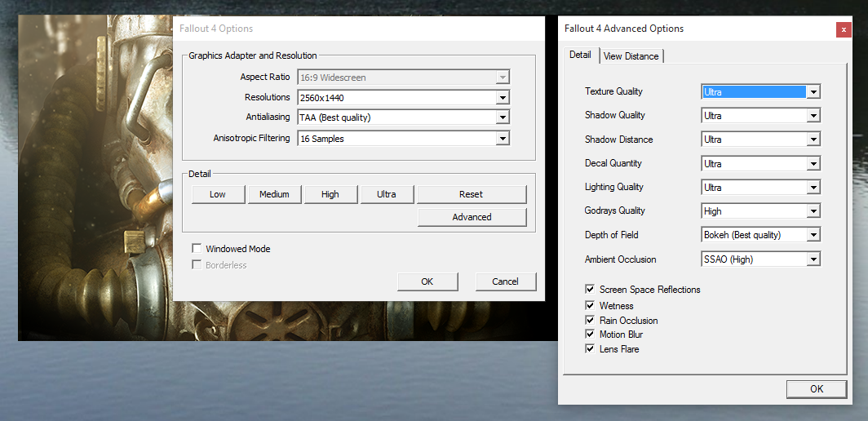Turn off the Motion Blur checkbox

590,335
